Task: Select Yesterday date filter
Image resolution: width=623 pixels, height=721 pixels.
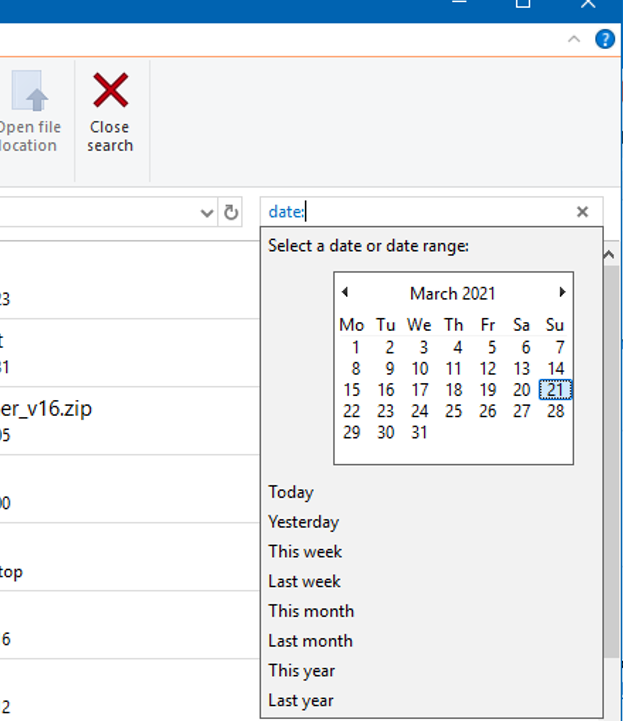Action: [x=303, y=522]
